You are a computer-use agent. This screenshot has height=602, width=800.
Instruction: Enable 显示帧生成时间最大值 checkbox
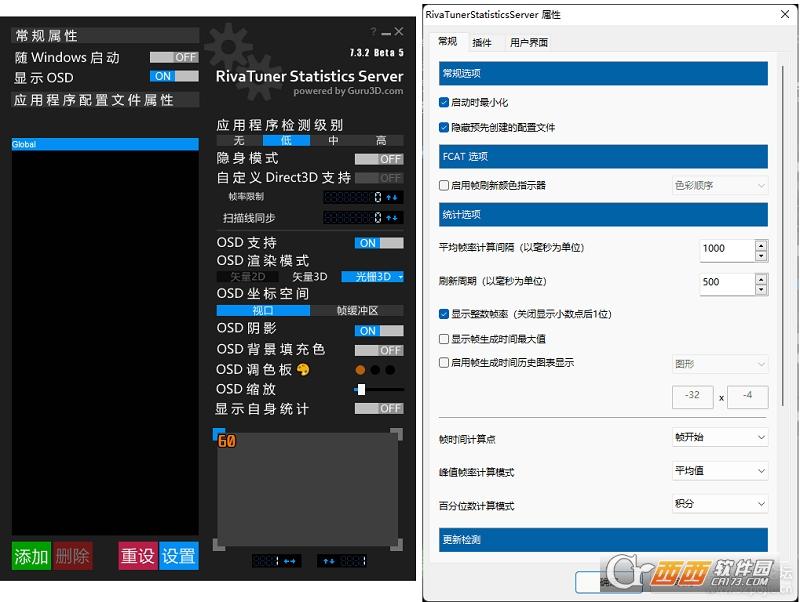pyautogui.click(x=444, y=339)
